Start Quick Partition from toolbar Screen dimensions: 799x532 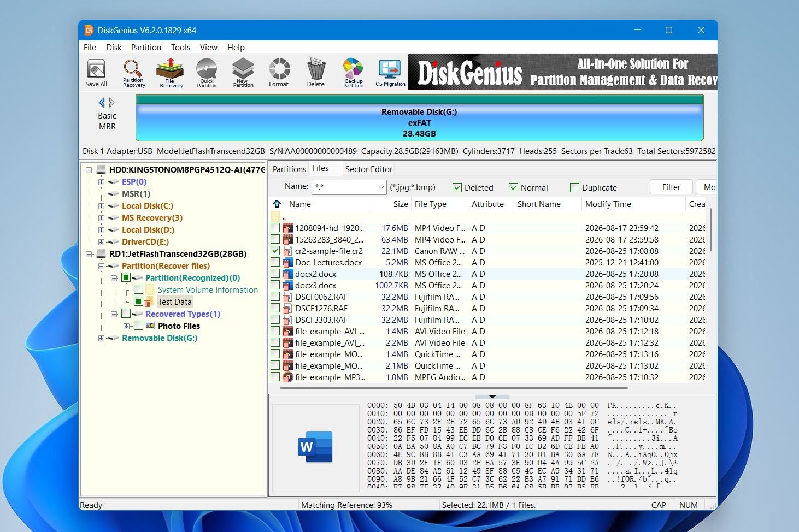pos(207,73)
